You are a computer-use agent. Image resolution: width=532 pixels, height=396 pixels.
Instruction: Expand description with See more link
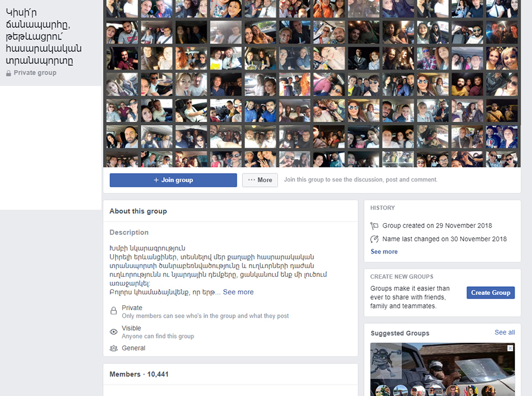pos(238,292)
